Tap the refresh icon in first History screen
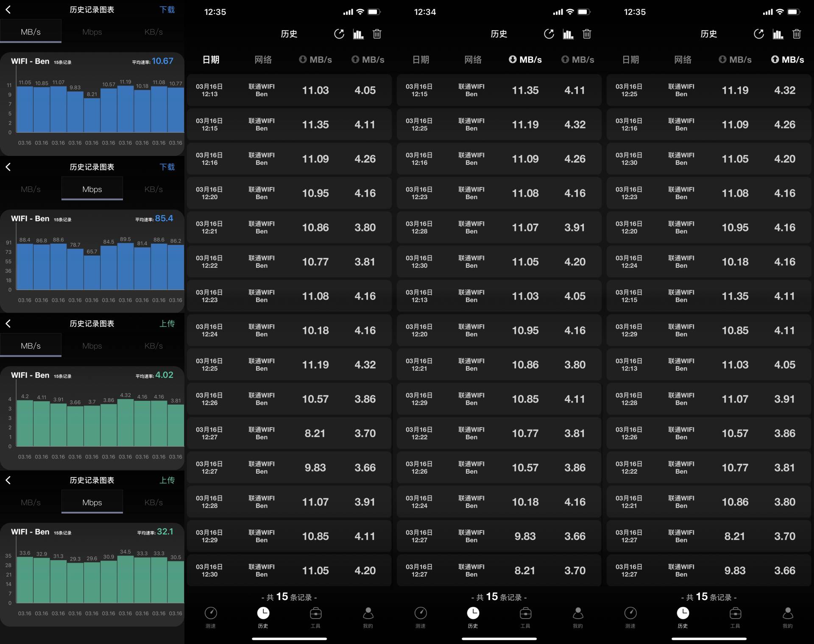This screenshot has height=644, width=814. click(x=339, y=34)
